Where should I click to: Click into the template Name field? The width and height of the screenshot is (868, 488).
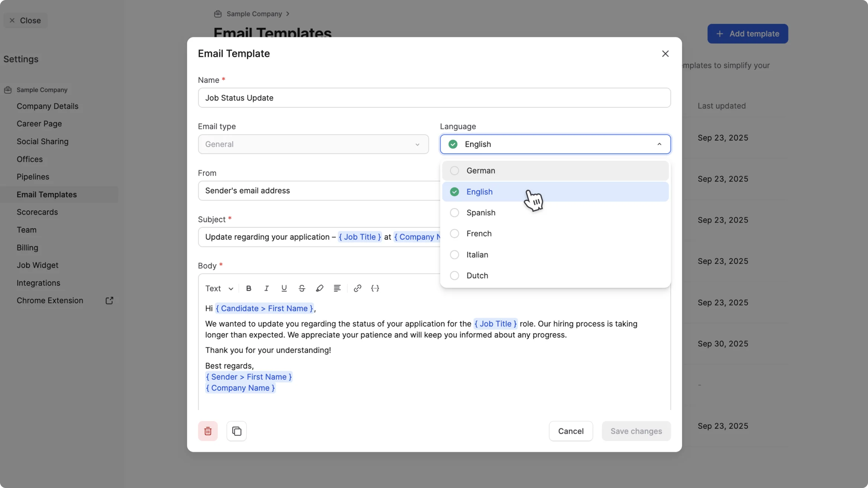click(434, 98)
